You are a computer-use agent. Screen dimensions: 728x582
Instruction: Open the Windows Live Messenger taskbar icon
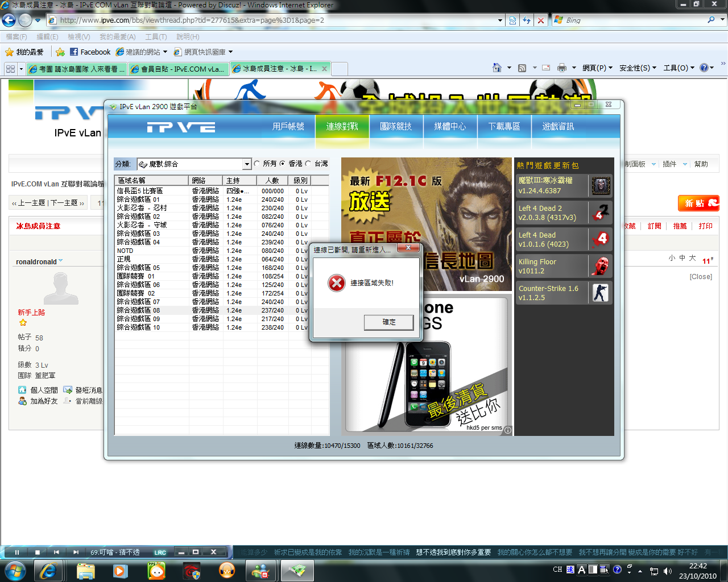[262, 571]
